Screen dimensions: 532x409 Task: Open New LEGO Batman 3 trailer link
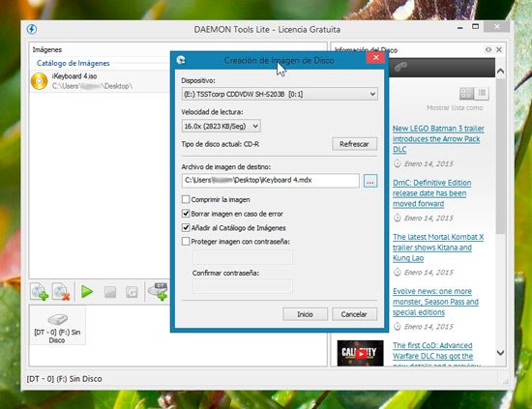(x=438, y=139)
